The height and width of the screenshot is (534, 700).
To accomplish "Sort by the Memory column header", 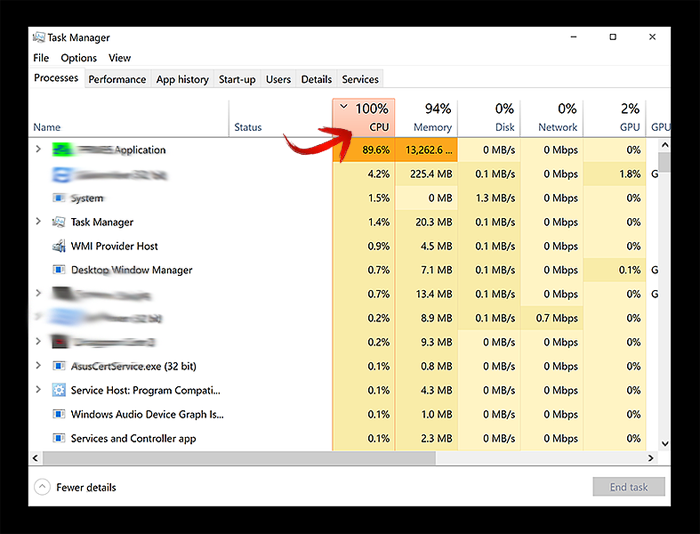I will coord(426,118).
